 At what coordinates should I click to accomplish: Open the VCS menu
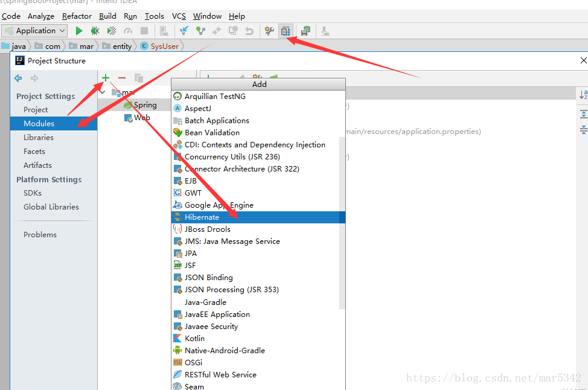point(179,16)
